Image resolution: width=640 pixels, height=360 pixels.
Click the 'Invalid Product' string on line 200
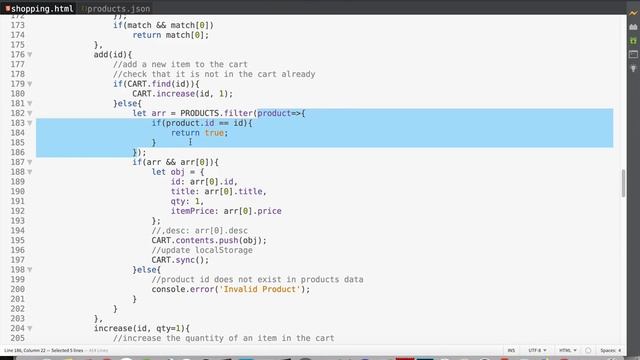pyautogui.click(x=260, y=289)
